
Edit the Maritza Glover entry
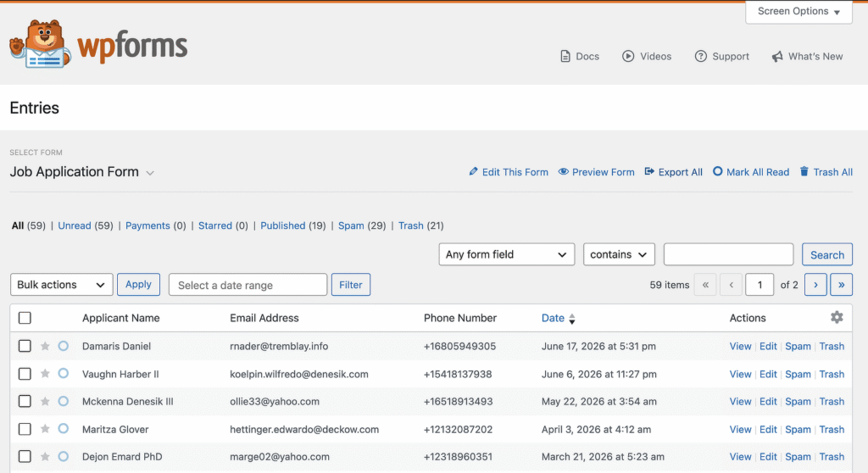(768, 429)
